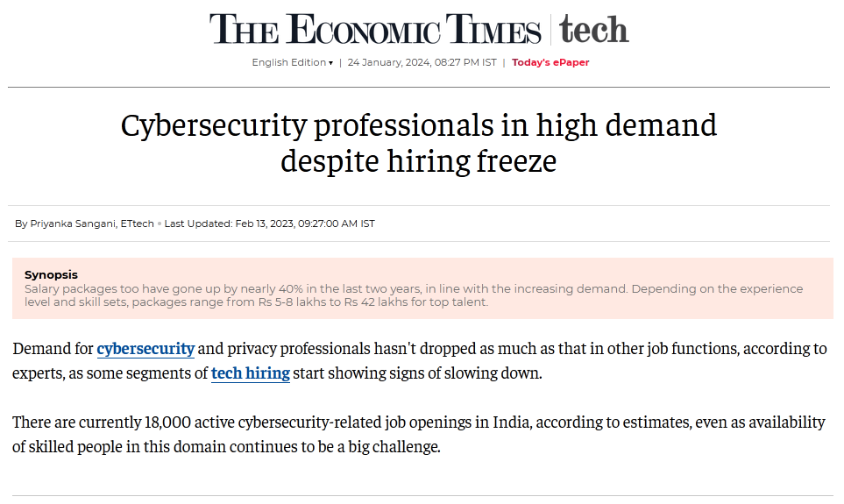The image size is (844, 504).
Task: Click the word 'India' in second paragraph
Action: [510, 422]
